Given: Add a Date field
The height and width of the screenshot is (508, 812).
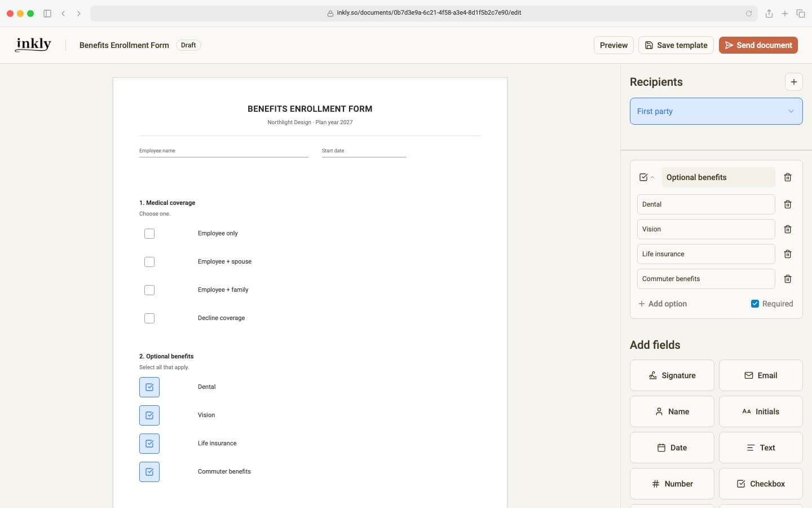Looking at the screenshot, I should click(672, 448).
